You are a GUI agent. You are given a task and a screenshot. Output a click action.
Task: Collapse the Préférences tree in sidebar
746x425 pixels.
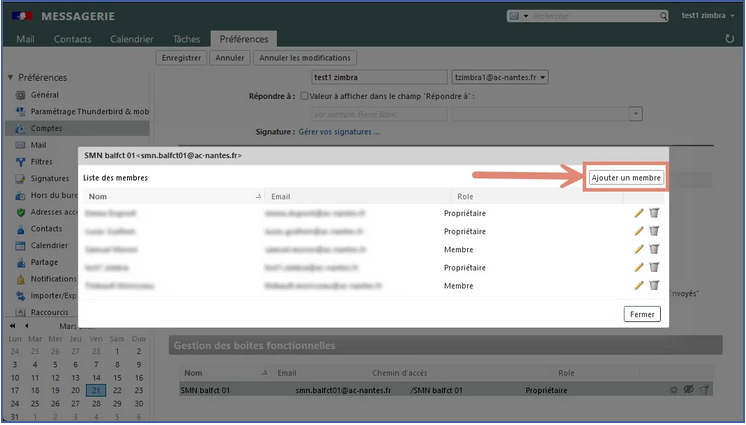coord(11,78)
